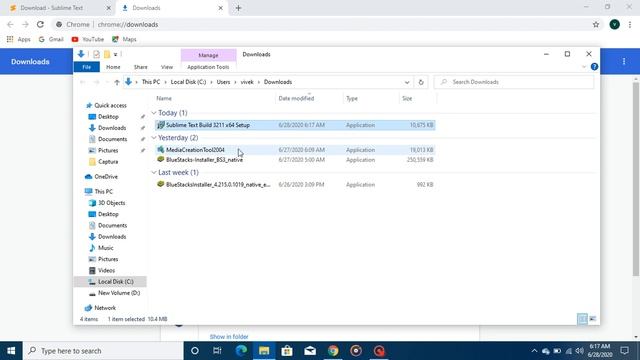Open a new Chrome tab
This screenshot has height=360, width=640.
[238, 8]
